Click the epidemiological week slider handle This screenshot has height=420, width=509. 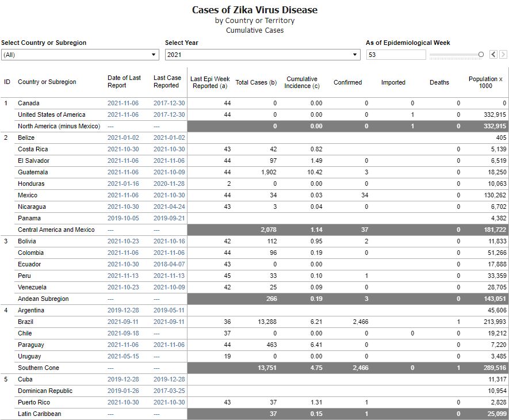pyautogui.click(x=481, y=55)
